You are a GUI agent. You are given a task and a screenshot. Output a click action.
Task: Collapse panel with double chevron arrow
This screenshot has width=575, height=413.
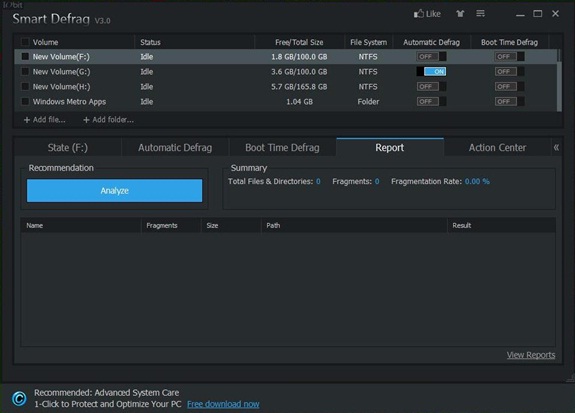coord(556,147)
